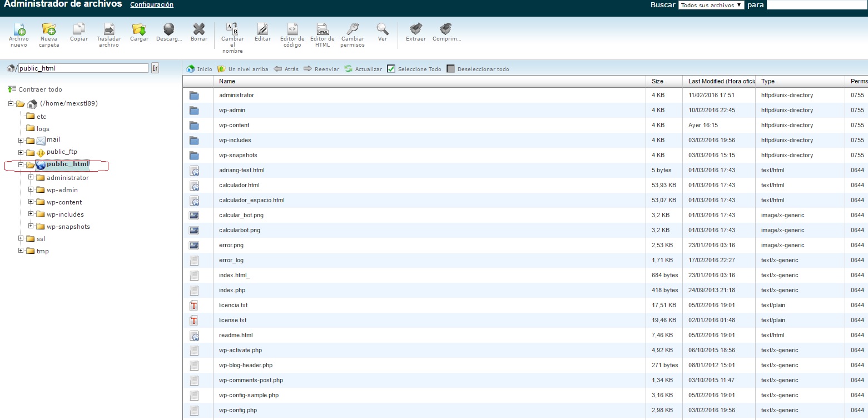Navigate back with Atrás

[286, 69]
